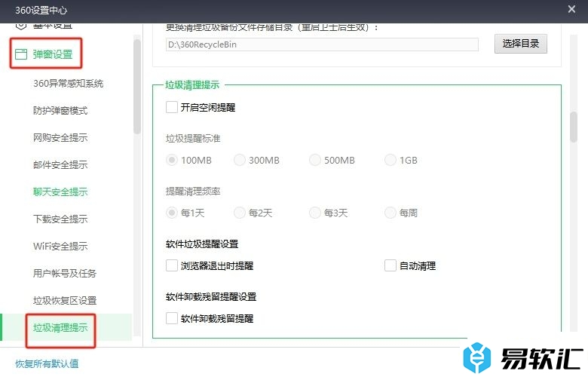
Task: Select 垃圾清理提示 sidebar item
Action: click(60, 327)
